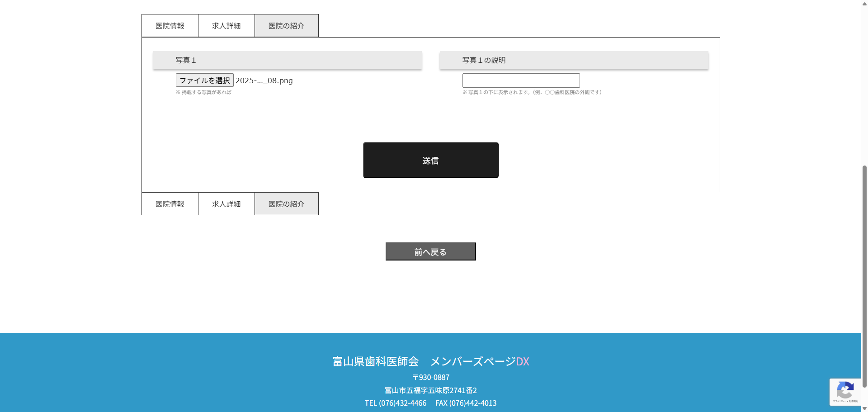Open the reCAPTCHA プライバシー link
Viewport: 868px width, 412px height.
click(x=839, y=401)
